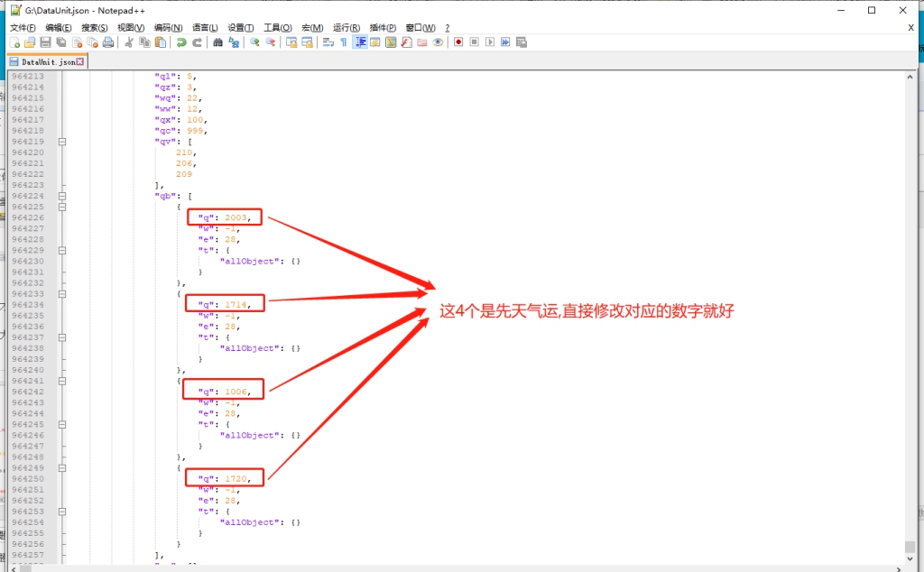The image size is (924, 572).
Task: Click the horizontal scrollbar right arrow
Action: (x=899, y=569)
